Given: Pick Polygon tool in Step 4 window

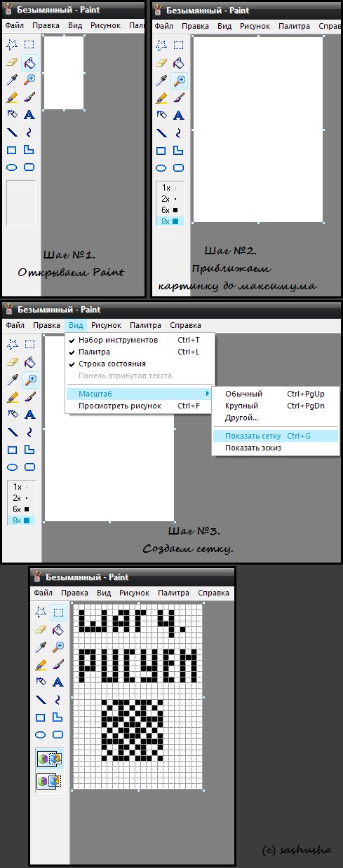Looking at the screenshot, I should click(58, 717).
